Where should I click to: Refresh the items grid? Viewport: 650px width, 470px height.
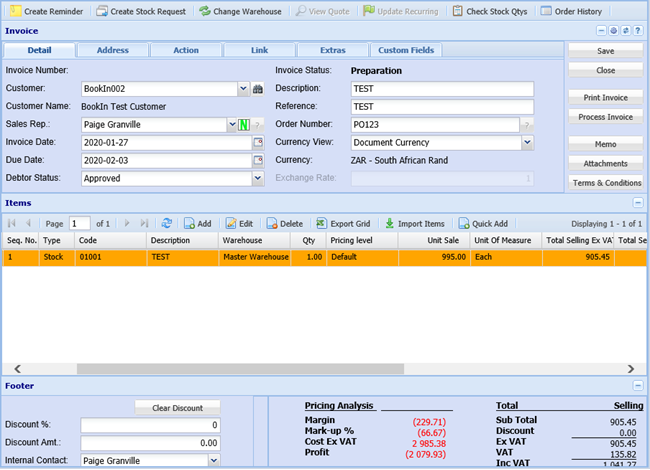pos(167,224)
